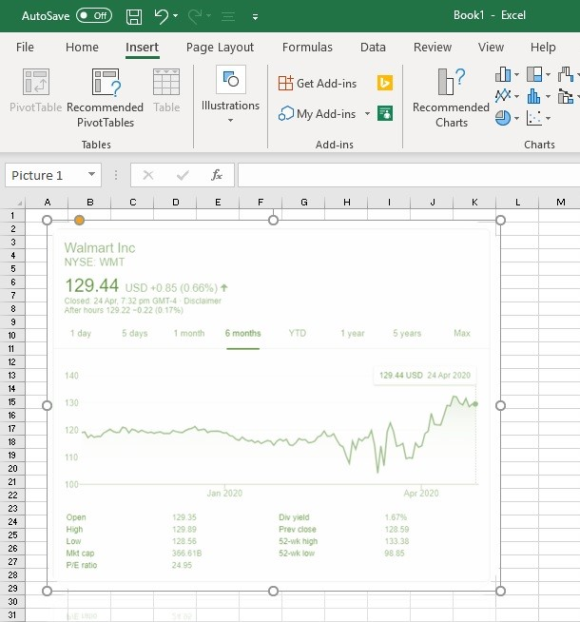Click Recommended Charts icon
Image resolution: width=580 pixels, height=622 pixels.
pyautogui.click(x=451, y=82)
